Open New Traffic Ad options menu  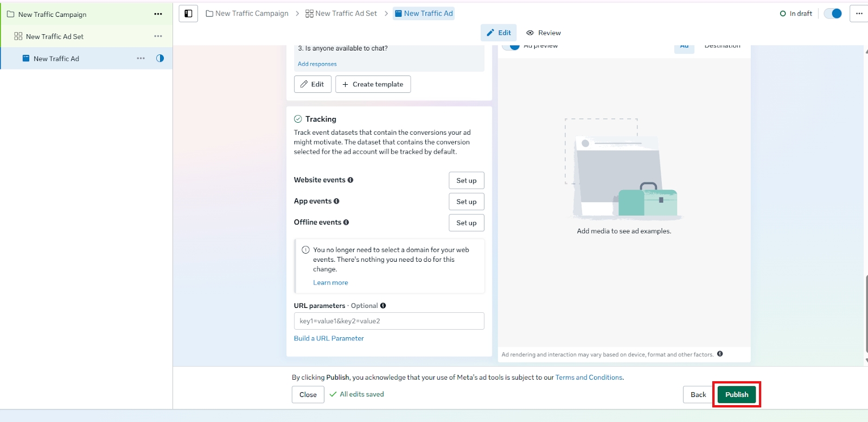[141, 59]
